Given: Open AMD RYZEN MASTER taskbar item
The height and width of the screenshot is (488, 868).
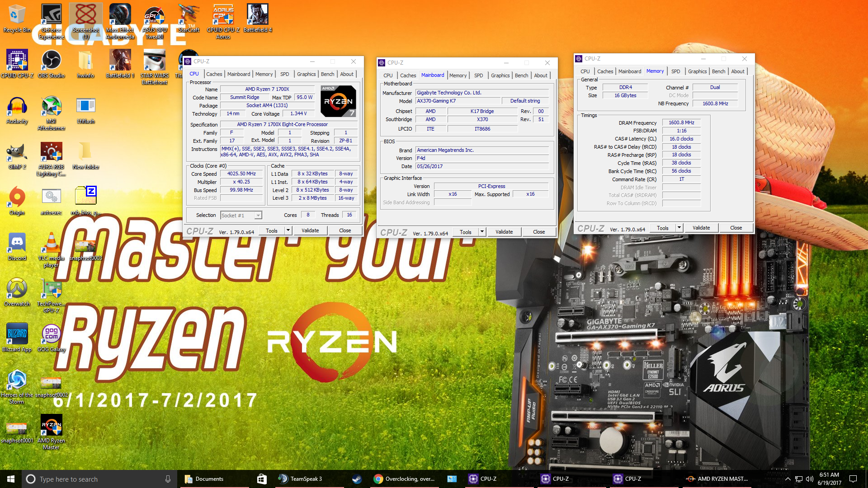Looking at the screenshot, I should click(x=717, y=479).
